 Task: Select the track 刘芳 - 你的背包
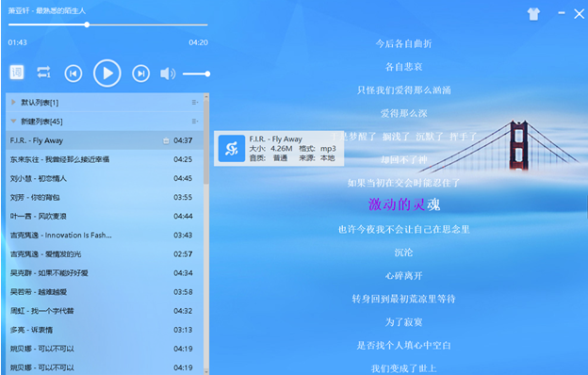[105, 197]
